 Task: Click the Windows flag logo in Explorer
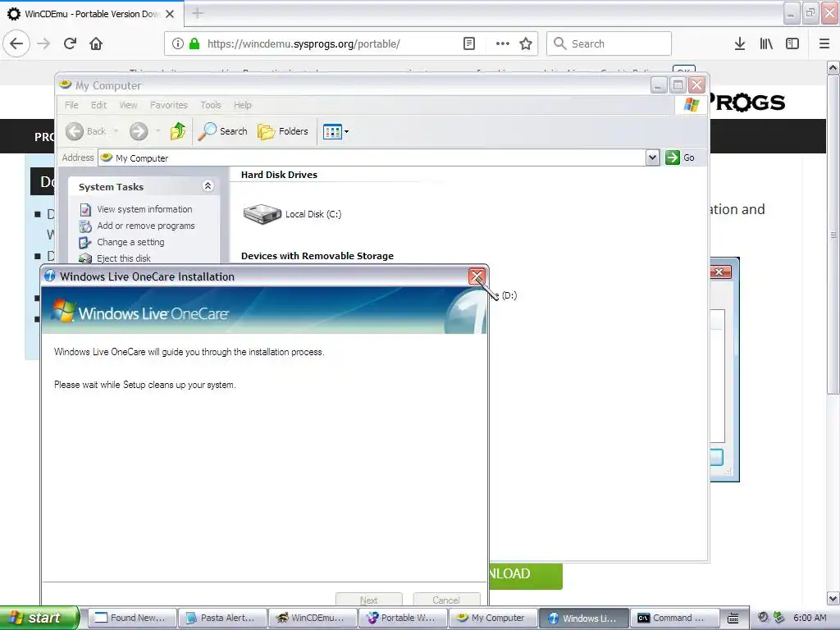(691, 105)
